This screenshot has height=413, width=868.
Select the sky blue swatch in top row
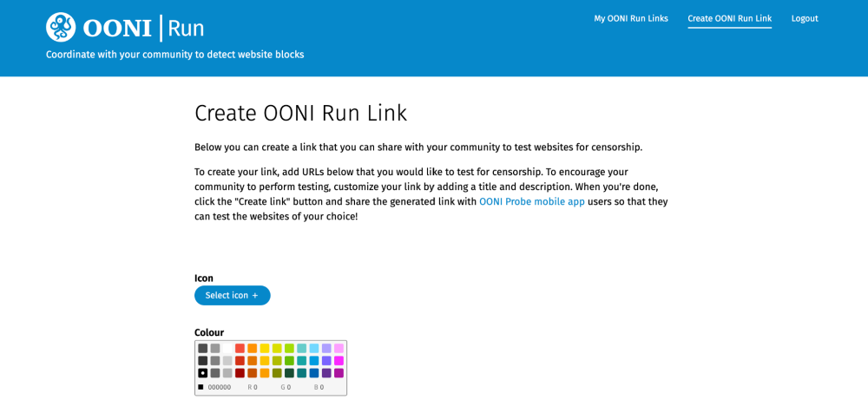(x=314, y=348)
